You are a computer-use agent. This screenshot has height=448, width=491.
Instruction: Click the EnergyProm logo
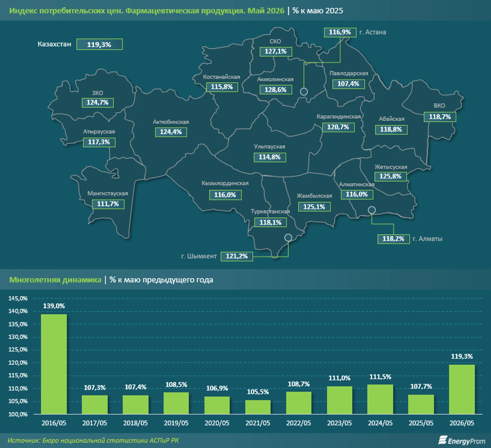click(461, 441)
